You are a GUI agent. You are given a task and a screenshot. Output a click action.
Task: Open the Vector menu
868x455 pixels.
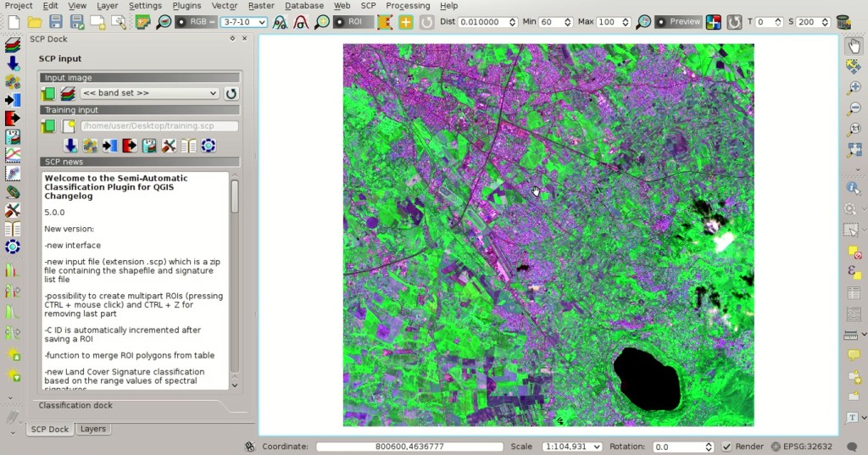pyautogui.click(x=225, y=6)
